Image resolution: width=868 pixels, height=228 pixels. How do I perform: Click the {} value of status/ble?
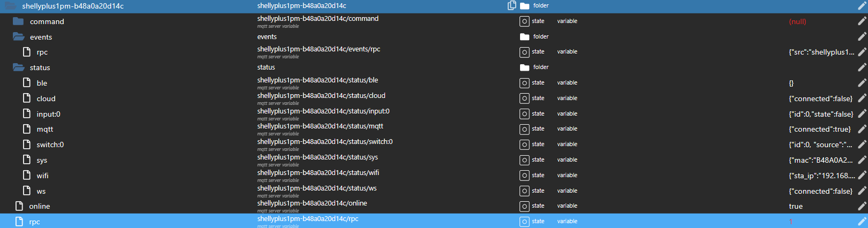pos(791,83)
